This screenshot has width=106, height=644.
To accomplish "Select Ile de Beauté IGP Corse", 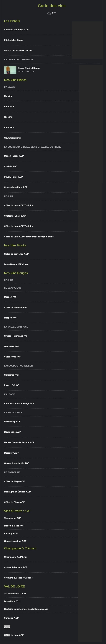I will 16,264.
